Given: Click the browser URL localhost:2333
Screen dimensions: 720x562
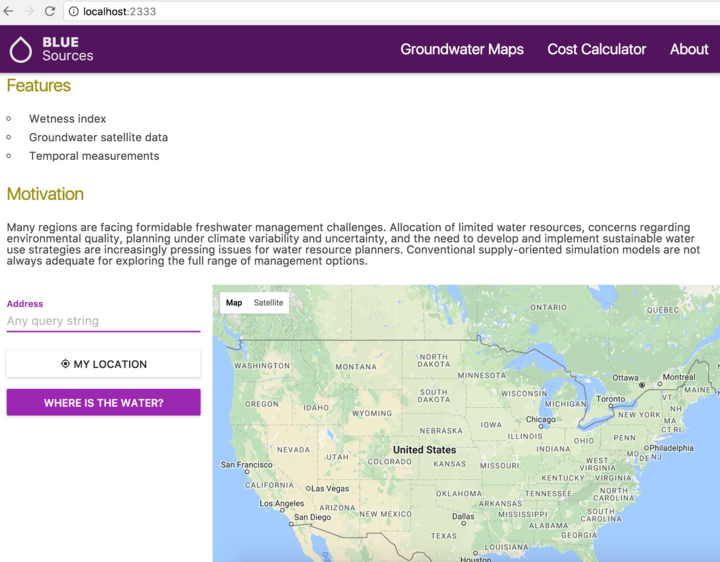Looking at the screenshot, I should coord(119,11).
